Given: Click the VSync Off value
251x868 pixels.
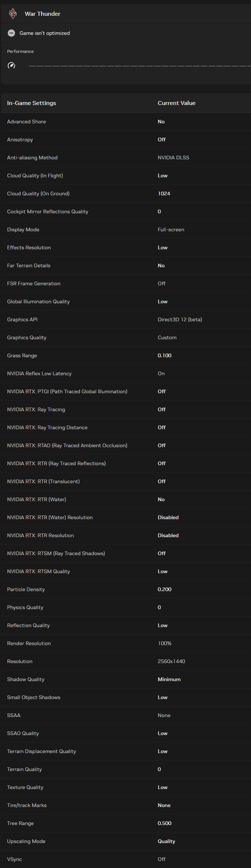Looking at the screenshot, I should pyautogui.click(x=161, y=859).
